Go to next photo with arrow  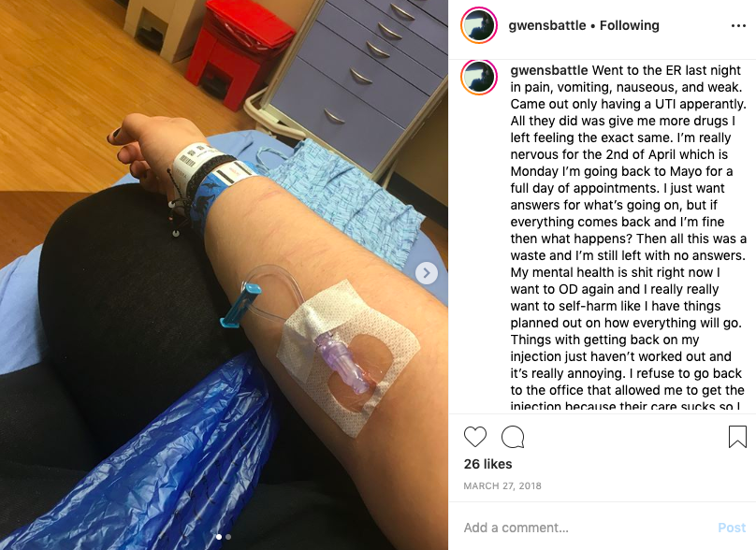pyautogui.click(x=427, y=273)
